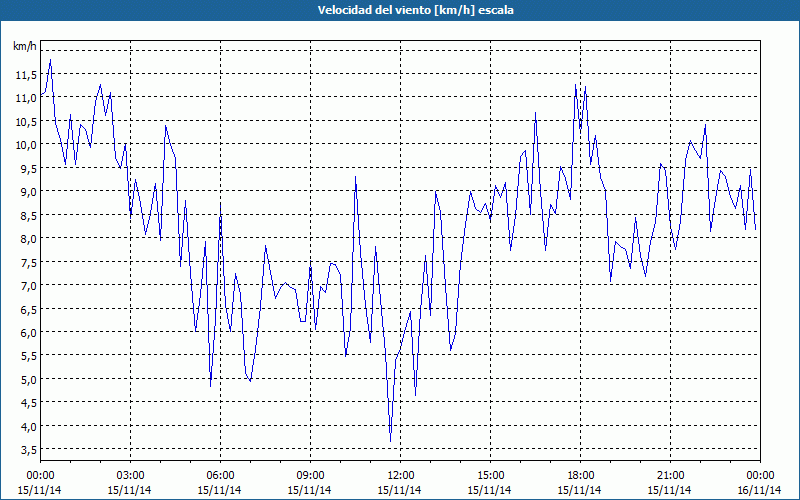
Task: Click the 09:00 time axis label
Action: [x=310, y=476]
